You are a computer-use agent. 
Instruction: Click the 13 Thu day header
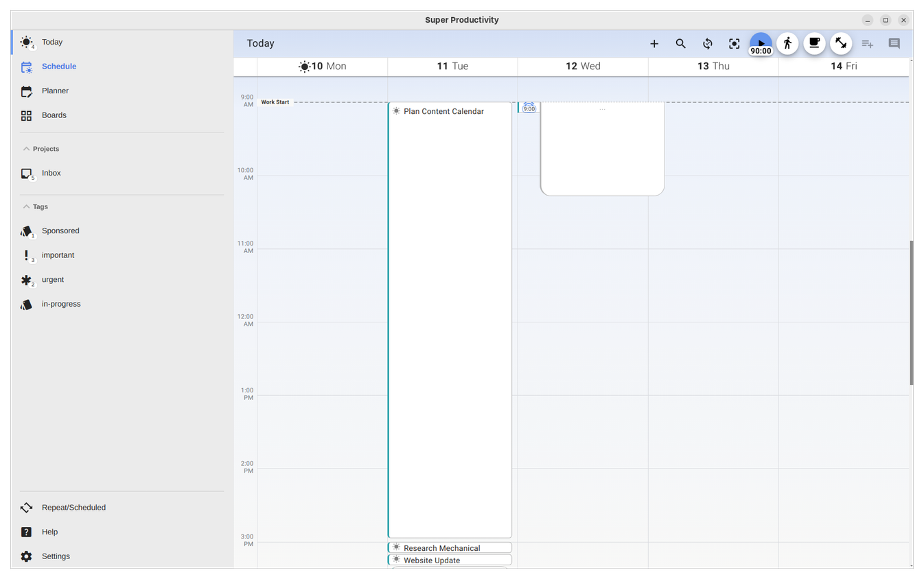click(713, 66)
